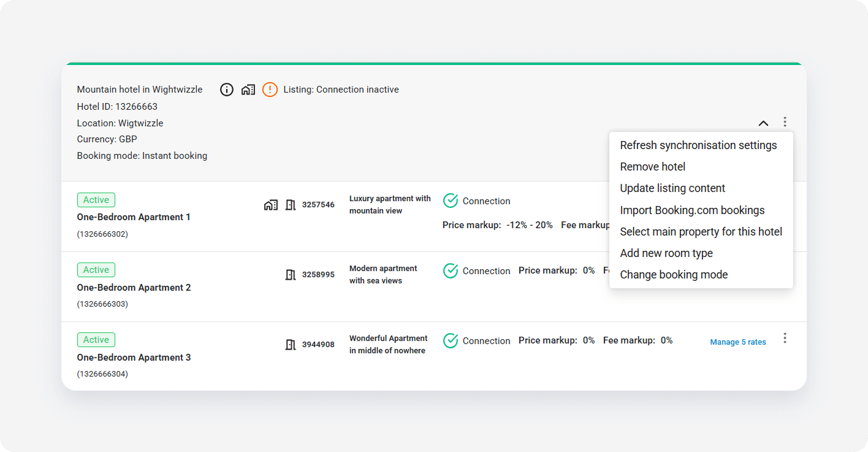Click 'Modern apartment with sea views' text
This screenshot has width=868, height=452.
[x=383, y=275]
